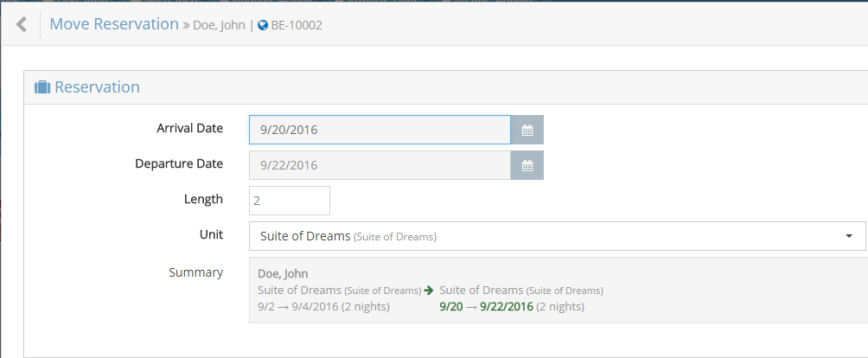Click the Unit field label

(211, 234)
